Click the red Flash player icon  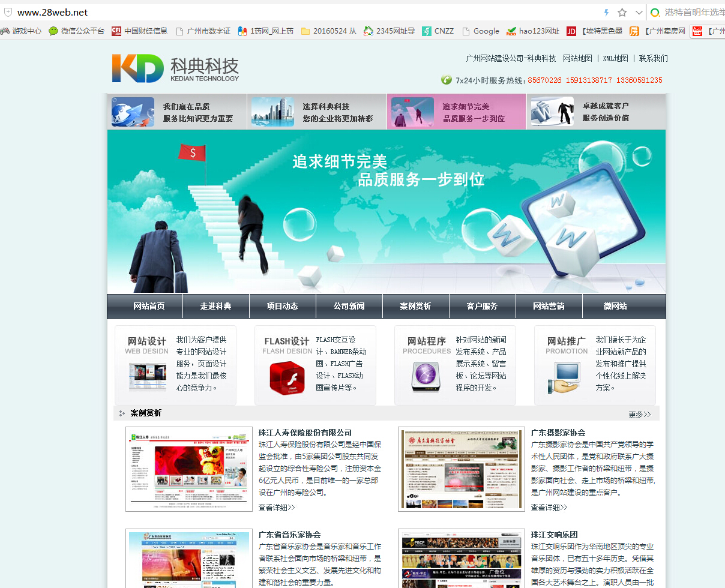point(287,378)
